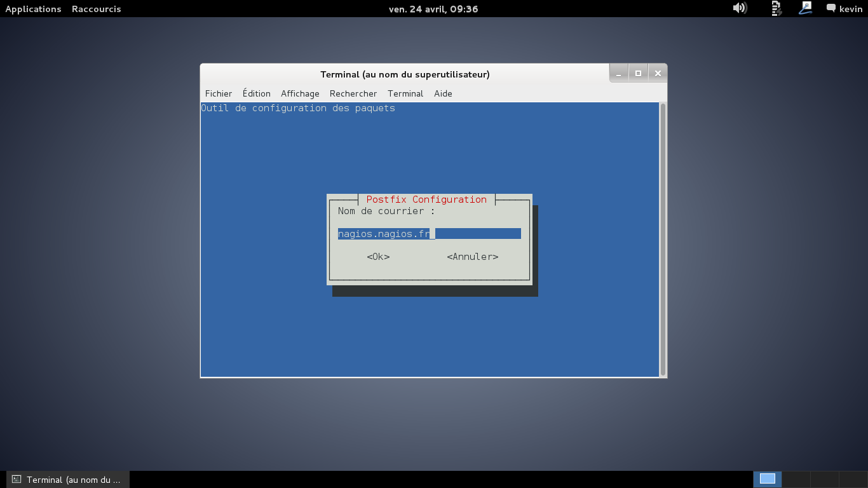868x488 pixels.
Task: Open the Fichier menu
Action: click(219, 93)
